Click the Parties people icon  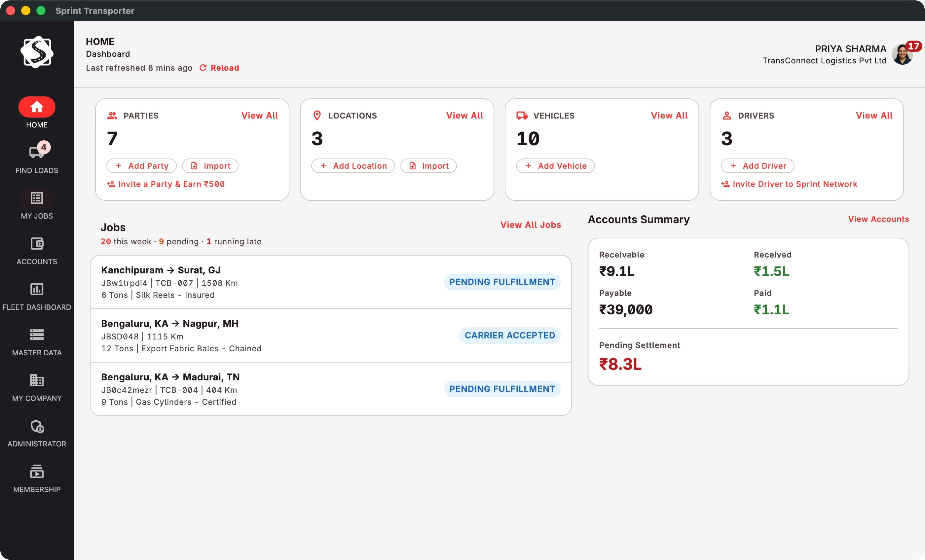112,116
